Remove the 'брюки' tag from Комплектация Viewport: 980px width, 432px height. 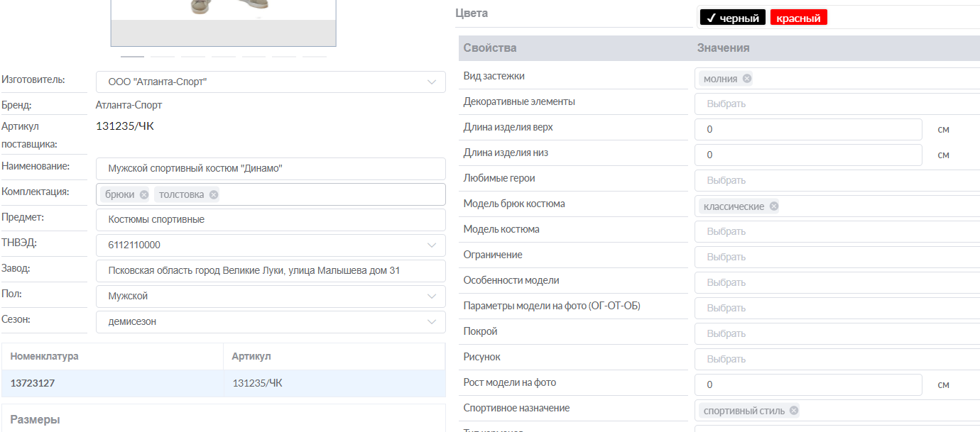click(144, 194)
